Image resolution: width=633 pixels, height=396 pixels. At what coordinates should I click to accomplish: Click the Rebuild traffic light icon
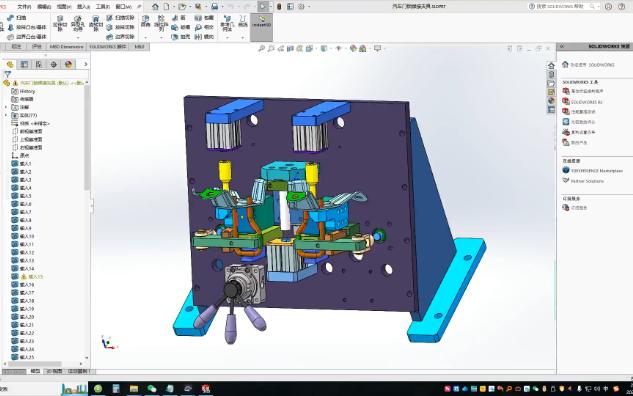point(279,6)
